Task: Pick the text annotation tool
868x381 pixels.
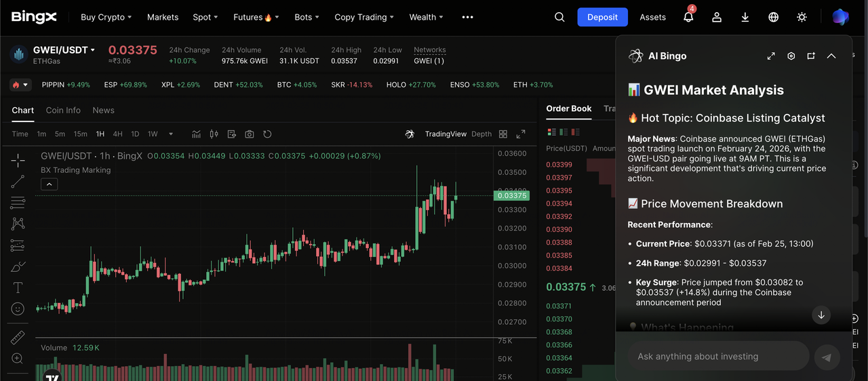Action: tap(18, 288)
